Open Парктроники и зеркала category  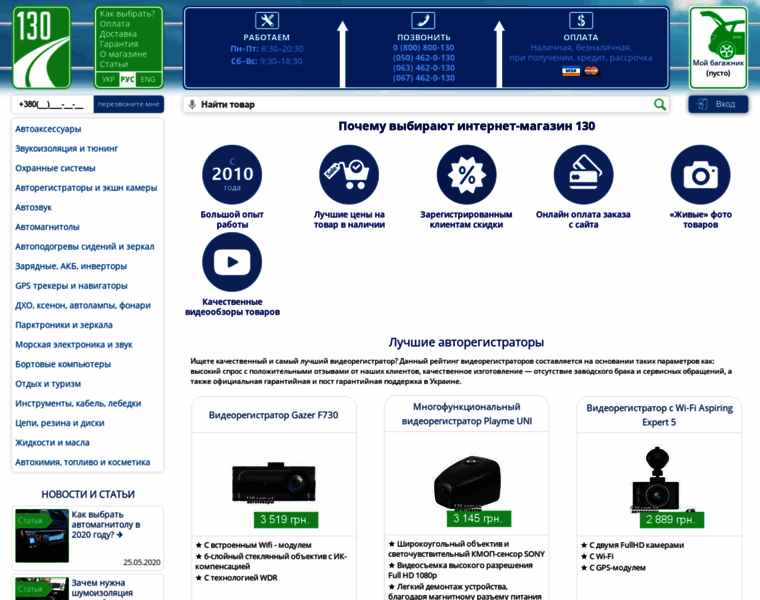tap(64, 325)
